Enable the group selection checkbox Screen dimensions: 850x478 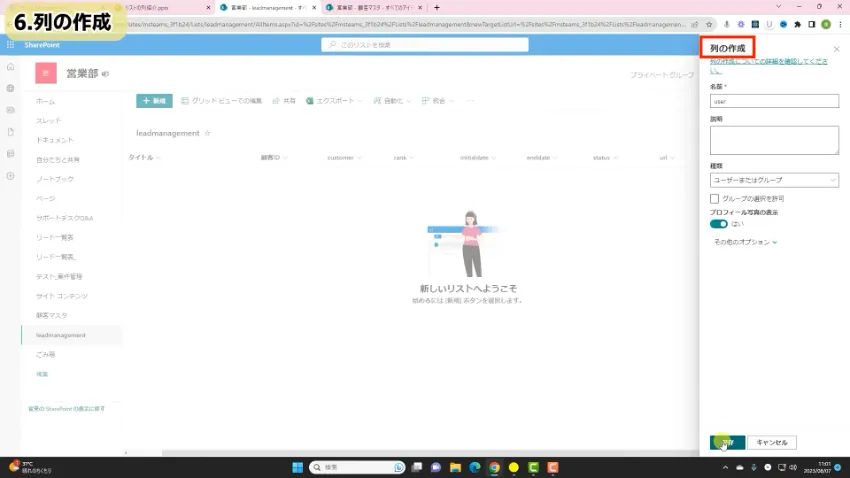coord(715,199)
